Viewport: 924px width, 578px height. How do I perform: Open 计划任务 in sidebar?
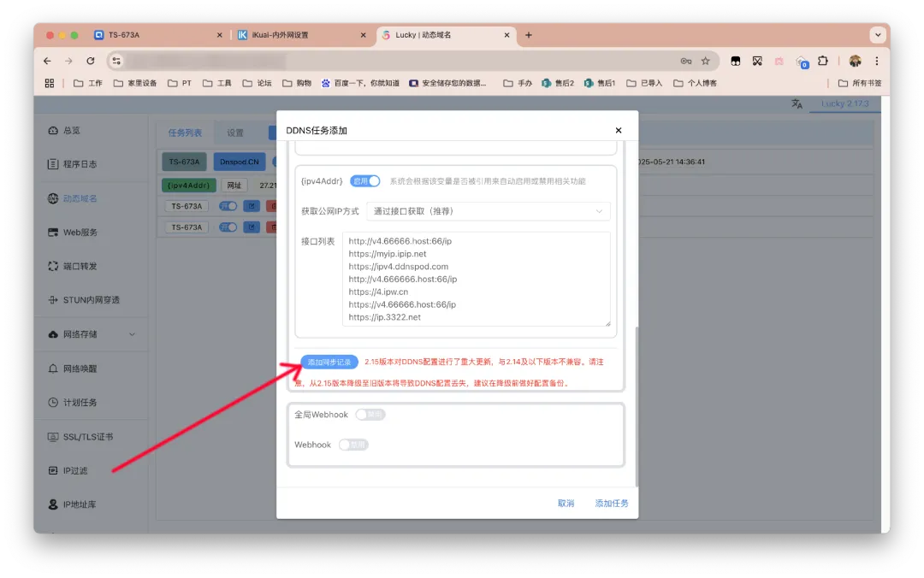point(80,403)
